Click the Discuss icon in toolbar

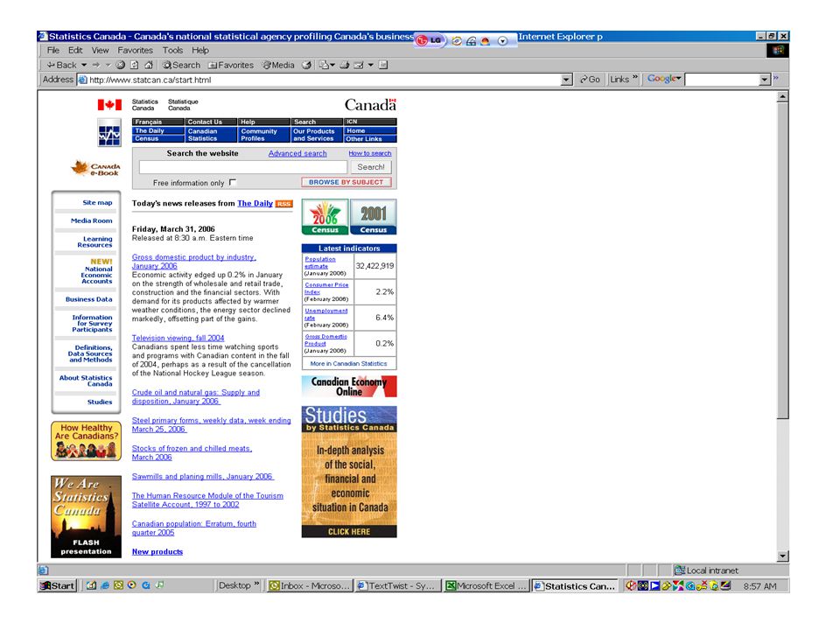[383, 65]
